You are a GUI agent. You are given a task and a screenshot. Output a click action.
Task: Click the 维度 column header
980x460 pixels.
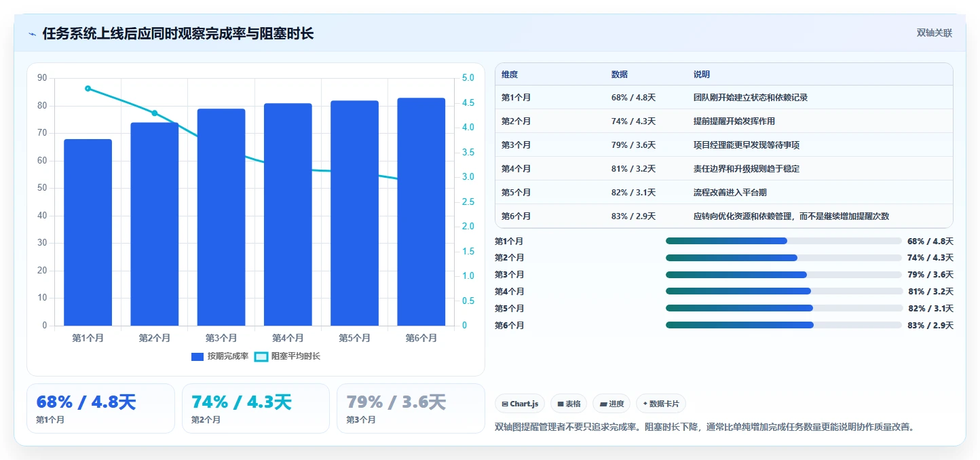coord(510,75)
